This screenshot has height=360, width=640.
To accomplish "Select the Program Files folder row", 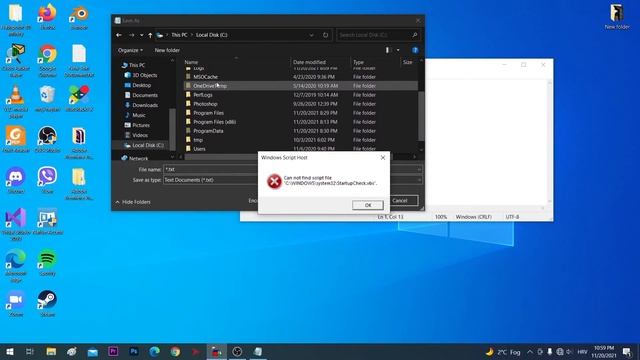I will coord(300,113).
